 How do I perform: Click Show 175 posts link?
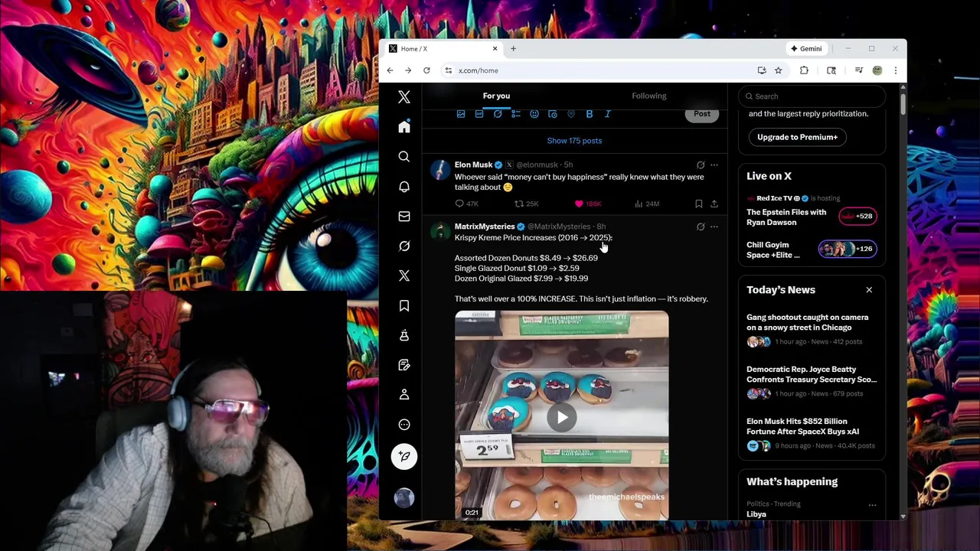tap(574, 141)
